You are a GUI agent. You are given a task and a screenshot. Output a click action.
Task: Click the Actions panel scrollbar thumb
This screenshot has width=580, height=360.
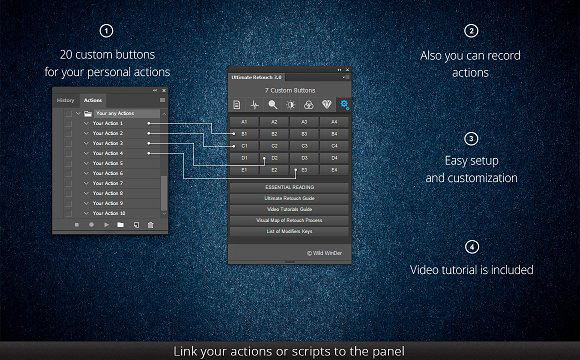[x=164, y=194]
